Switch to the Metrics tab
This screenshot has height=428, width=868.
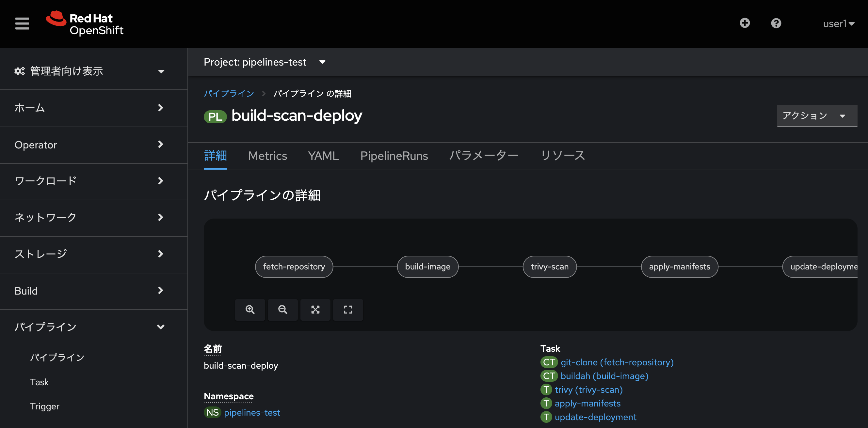click(267, 156)
